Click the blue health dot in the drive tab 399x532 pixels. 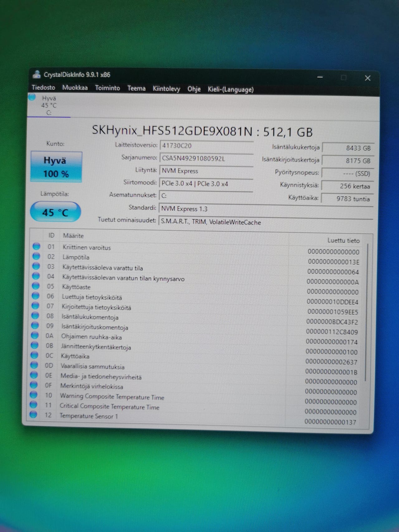click(x=32, y=97)
